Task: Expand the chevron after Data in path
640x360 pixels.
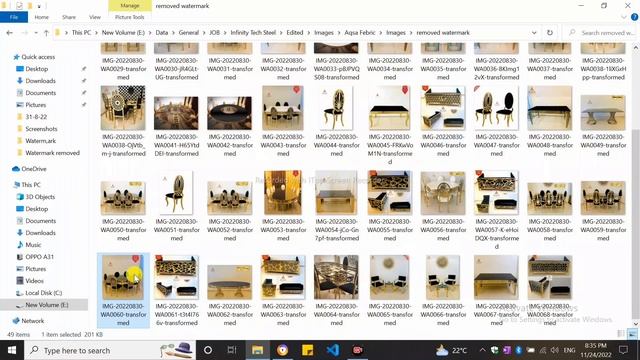Action: (173, 33)
